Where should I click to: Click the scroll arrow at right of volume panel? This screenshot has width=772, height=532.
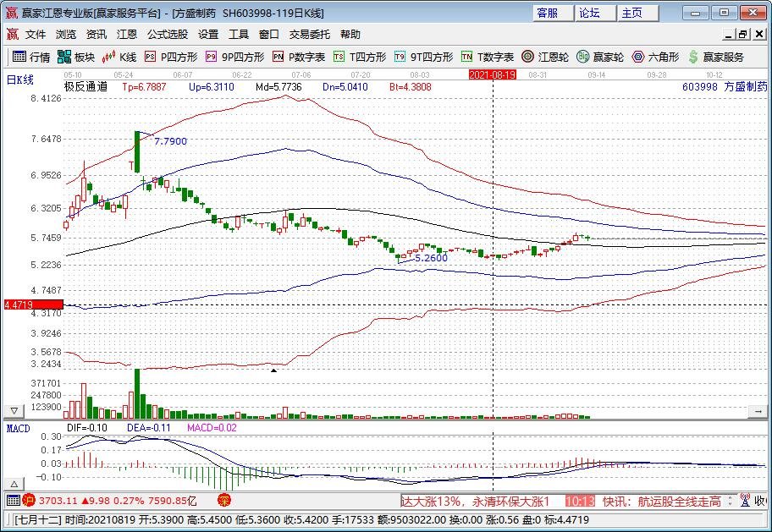pyautogui.click(x=757, y=410)
